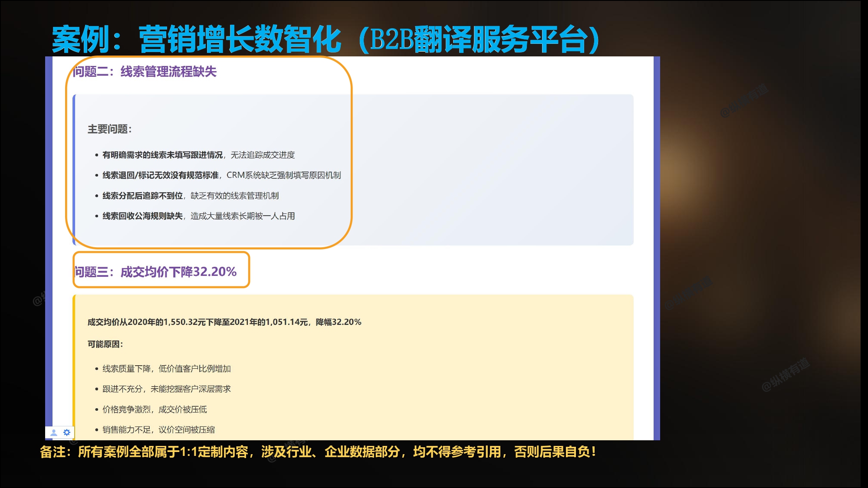Click heading 问题二：线索管理流程缺失
Screen dimensions: 868x488
tap(145, 72)
